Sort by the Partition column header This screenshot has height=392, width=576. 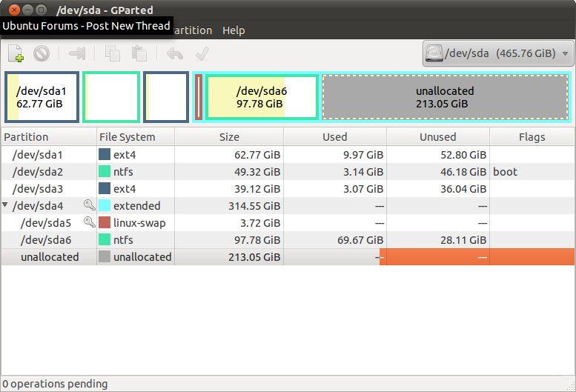[x=49, y=137]
